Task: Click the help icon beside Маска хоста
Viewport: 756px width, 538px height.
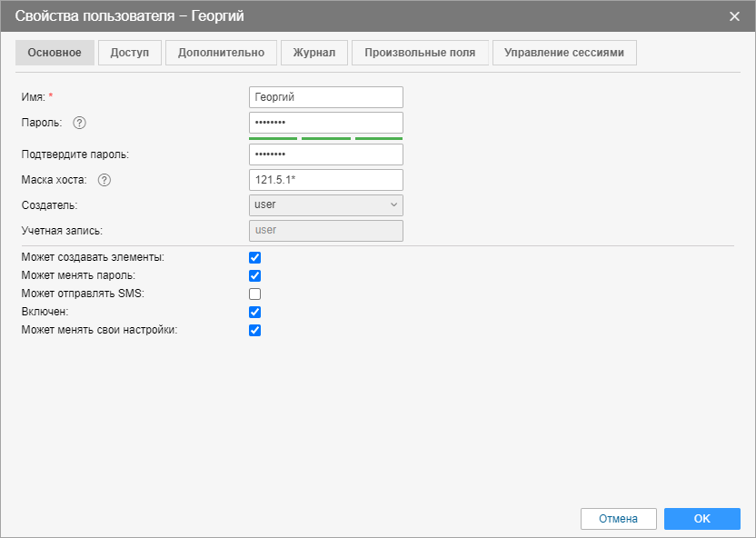Action: pos(104,180)
